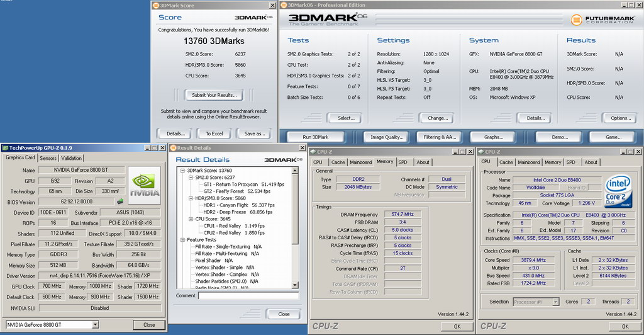644x335 pixels.
Task: Select Vertex Shader - Complex row
Action: (227, 274)
